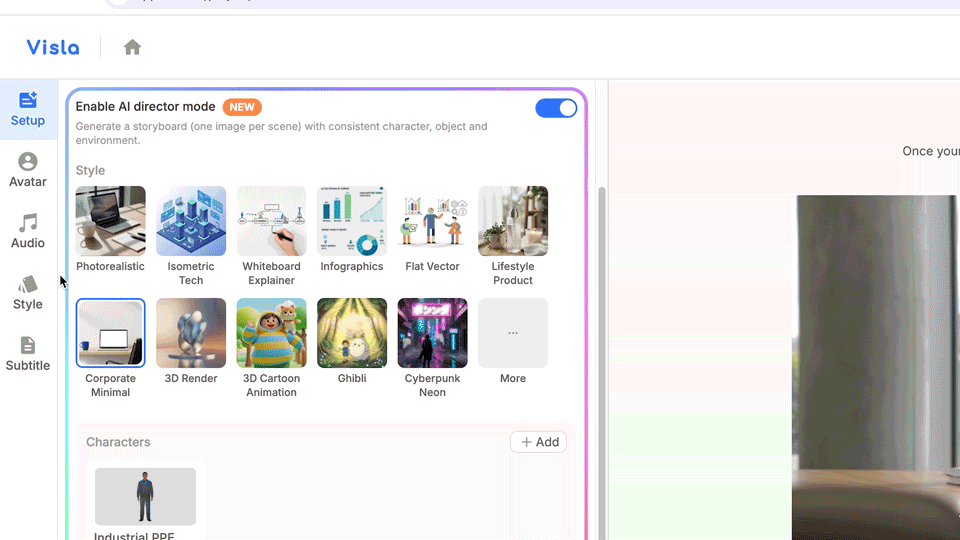Open the Setup sidebar tab
This screenshot has height=540, width=960.
point(28,108)
